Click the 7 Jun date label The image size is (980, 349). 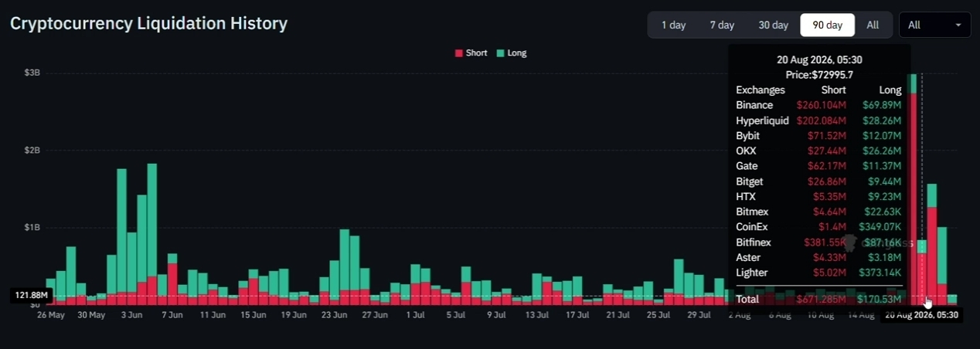172,315
